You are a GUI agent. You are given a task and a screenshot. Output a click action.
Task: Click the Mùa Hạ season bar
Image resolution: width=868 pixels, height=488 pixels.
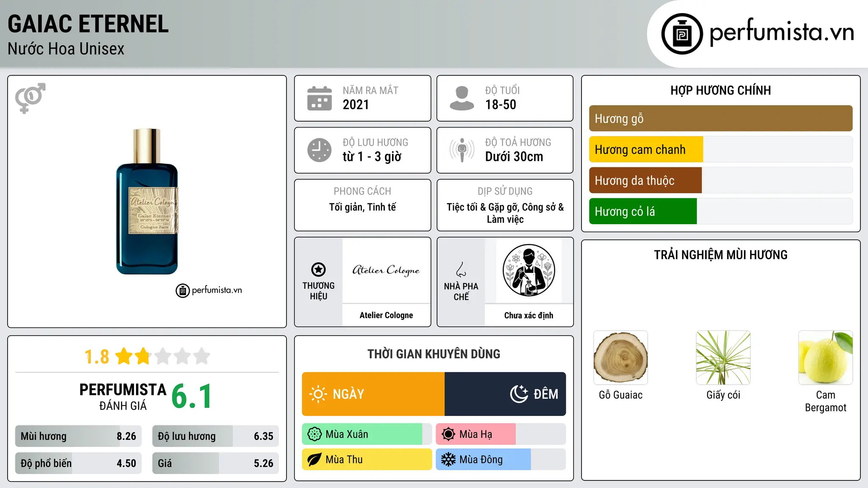[x=501, y=434]
